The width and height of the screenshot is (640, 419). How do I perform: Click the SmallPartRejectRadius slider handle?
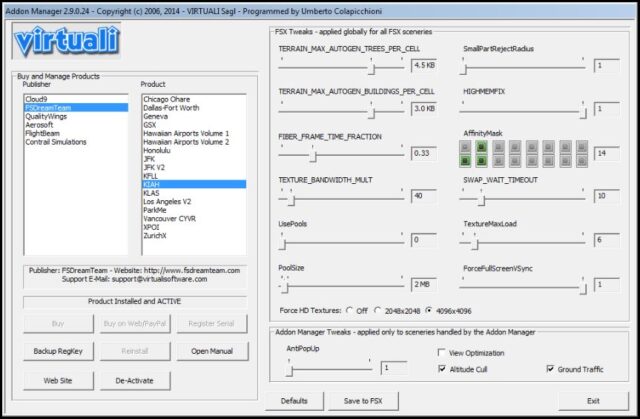click(463, 69)
